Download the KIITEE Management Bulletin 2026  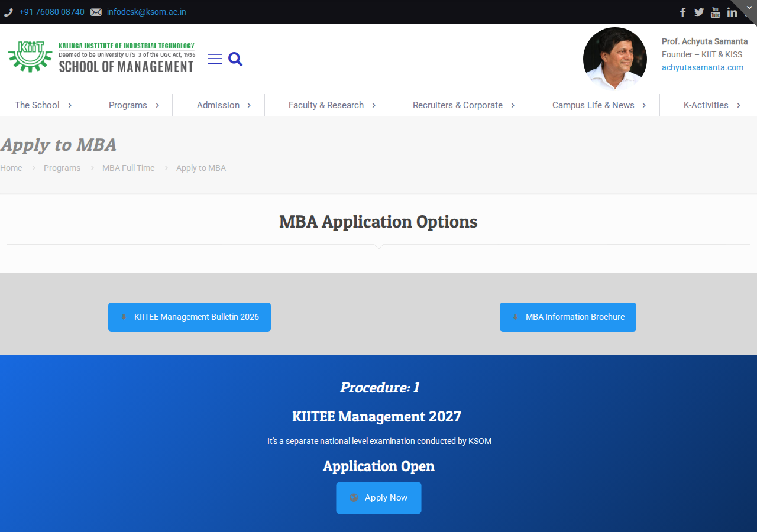[x=189, y=317]
